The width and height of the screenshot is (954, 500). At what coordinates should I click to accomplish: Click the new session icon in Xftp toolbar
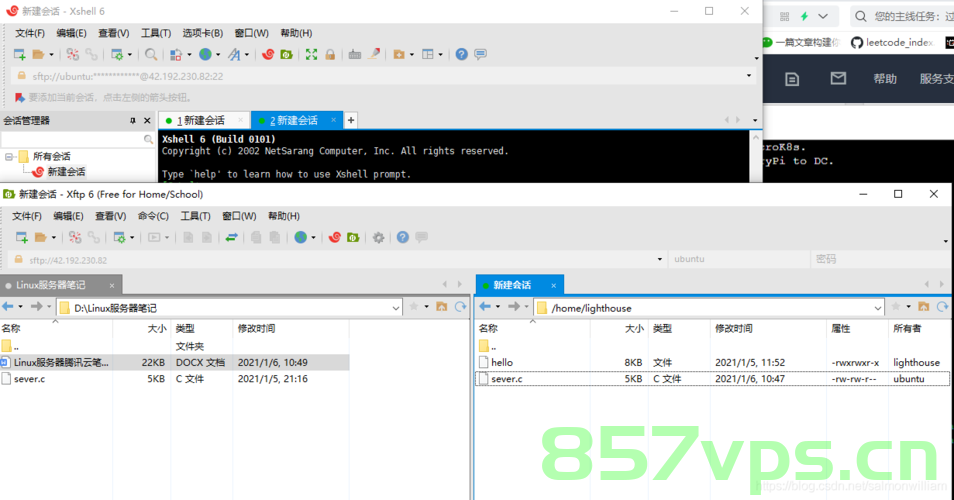coord(22,237)
